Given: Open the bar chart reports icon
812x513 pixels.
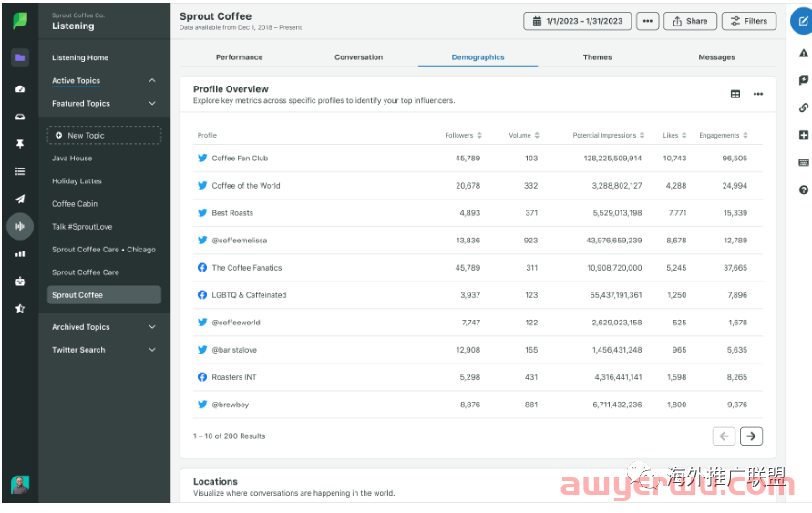Looking at the screenshot, I should pyautogui.click(x=20, y=253).
